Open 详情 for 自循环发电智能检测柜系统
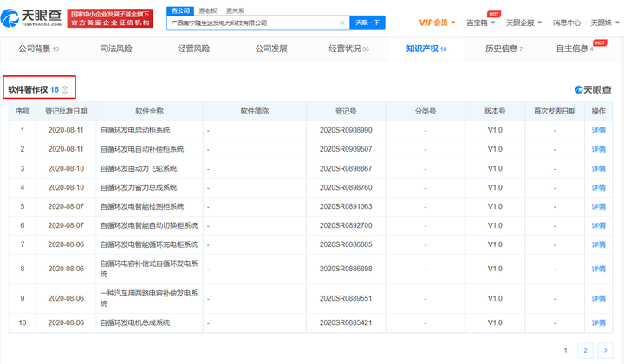624x364 pixels. click(598, 207)
